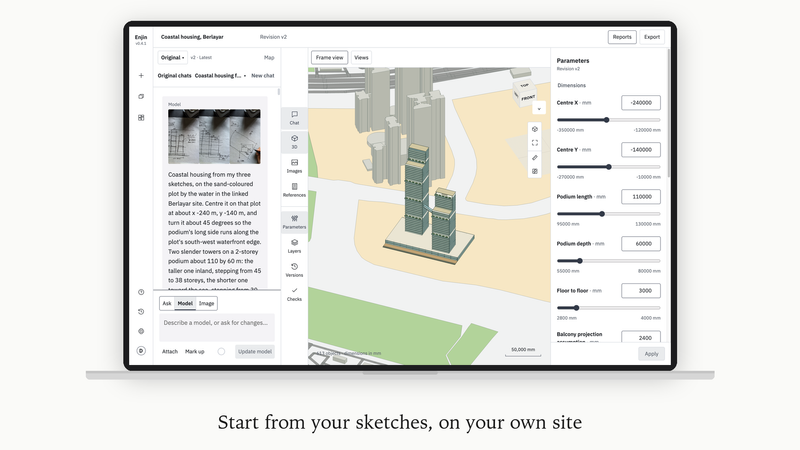Click the Mark up button
Image resolution: width=800 pixels, height=450 pixels.
pos(194,352)
